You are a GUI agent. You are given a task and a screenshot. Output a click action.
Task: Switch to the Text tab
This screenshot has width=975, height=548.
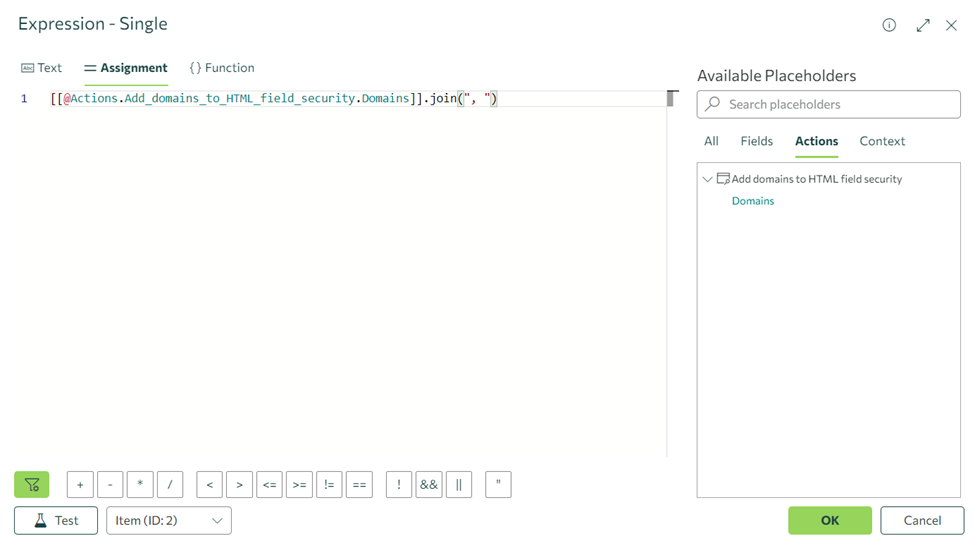pos(42,68)
